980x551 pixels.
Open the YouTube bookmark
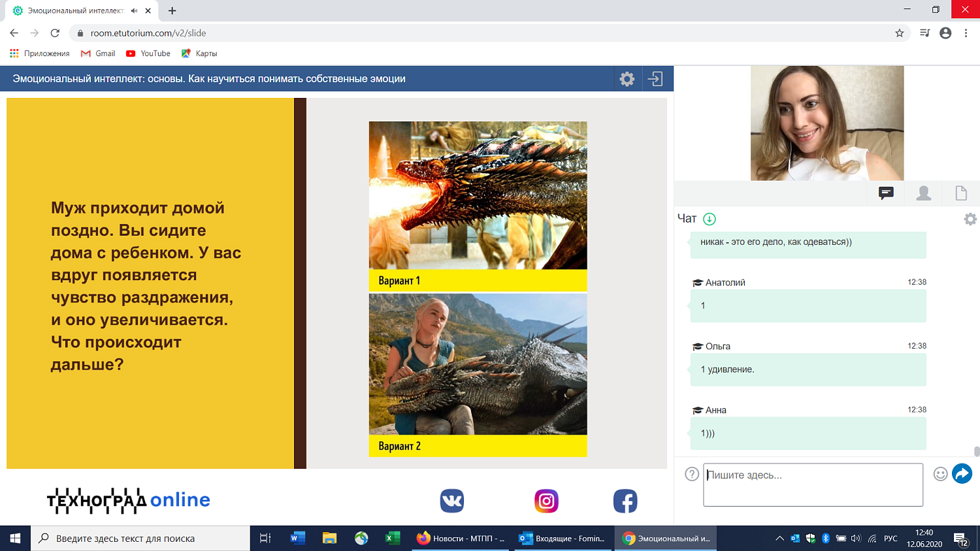point(148,54)
